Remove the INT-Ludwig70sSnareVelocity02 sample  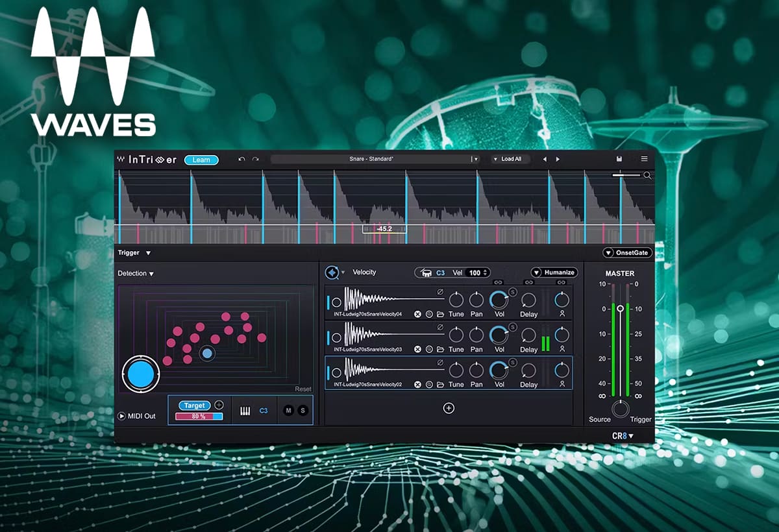coord(417,384)
